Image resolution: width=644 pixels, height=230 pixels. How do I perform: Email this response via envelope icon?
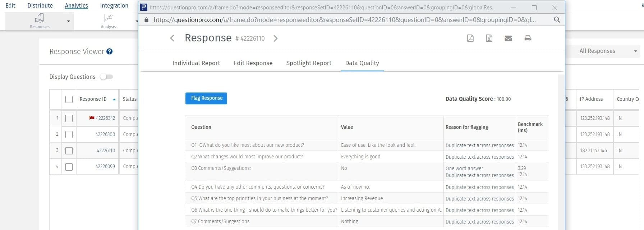pyautogui.click(x=508, y=38)
